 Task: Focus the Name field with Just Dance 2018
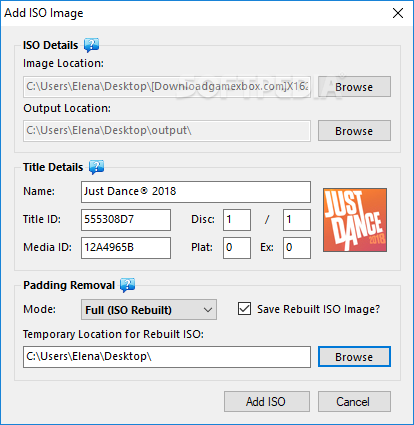click(196, 192)
